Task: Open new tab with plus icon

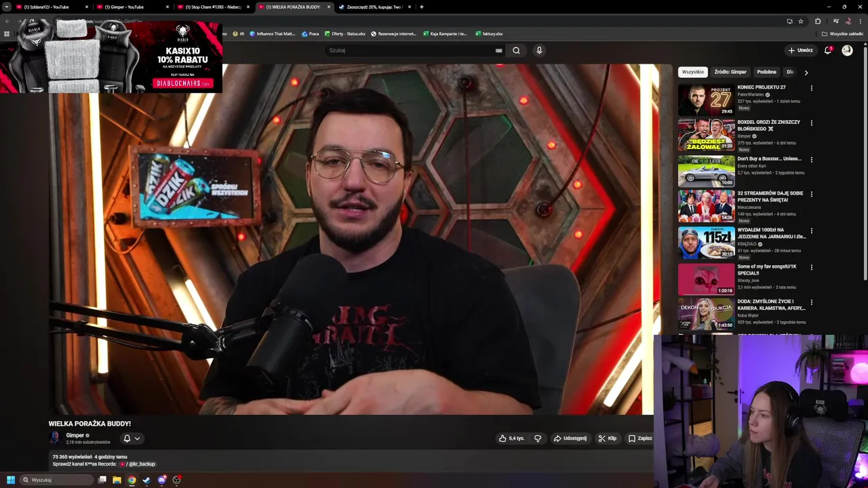Action: (421, 7)
